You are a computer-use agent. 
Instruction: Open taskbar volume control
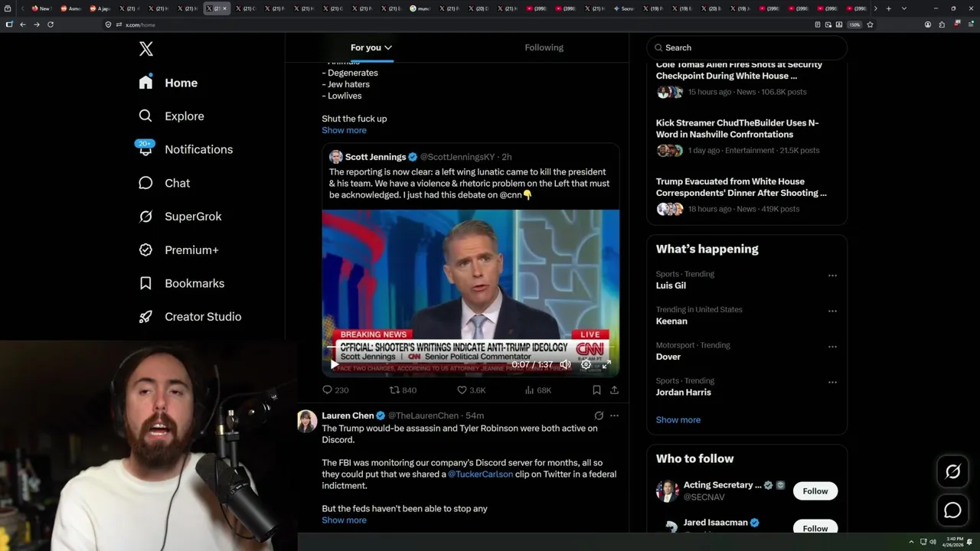(x=933, y=542)
